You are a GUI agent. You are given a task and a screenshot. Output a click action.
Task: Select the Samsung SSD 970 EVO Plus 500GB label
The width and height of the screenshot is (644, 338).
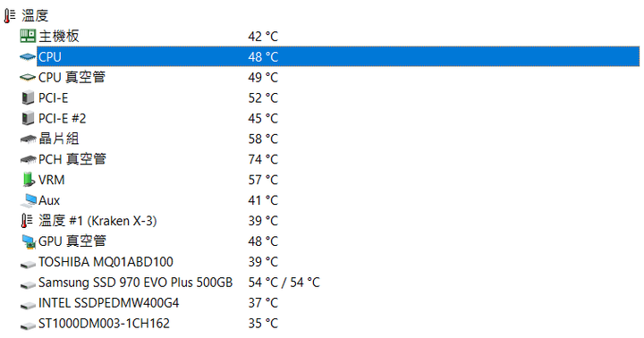pos(136,283)
